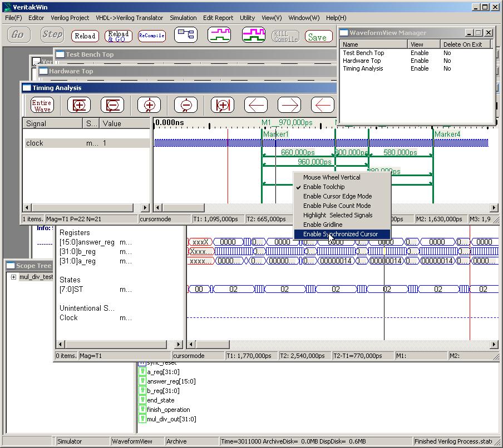Click the Value column header in Timing Analysis
Screen dimensions: 503x448
(125, 124)
